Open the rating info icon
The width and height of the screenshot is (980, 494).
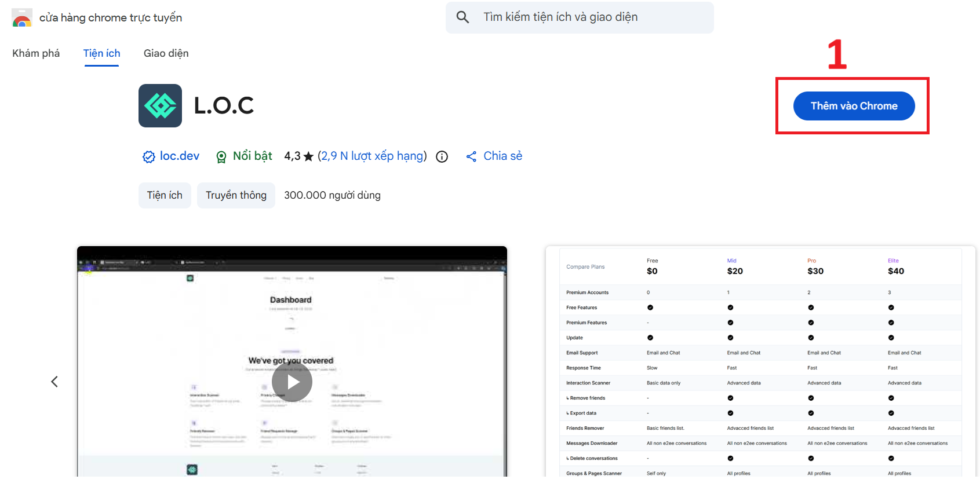(442, 156)
